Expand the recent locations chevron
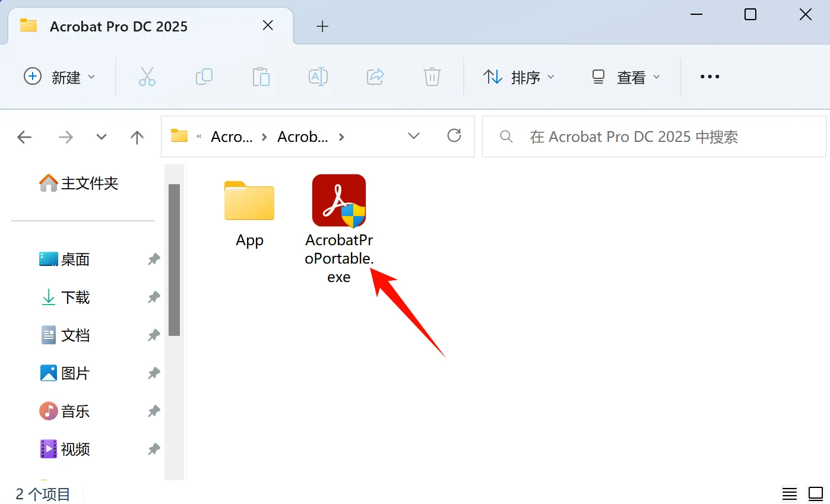 [x=102, y=137]
